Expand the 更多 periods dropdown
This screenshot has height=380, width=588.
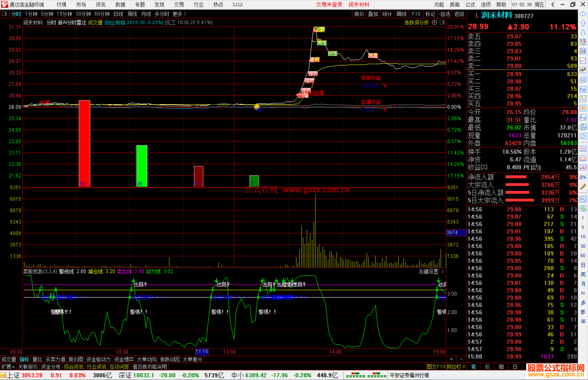coord(179,14)
